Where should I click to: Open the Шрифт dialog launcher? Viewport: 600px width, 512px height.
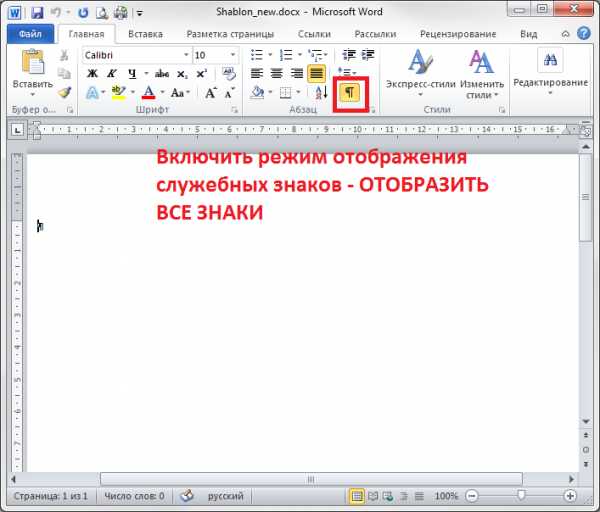[234, 110]
